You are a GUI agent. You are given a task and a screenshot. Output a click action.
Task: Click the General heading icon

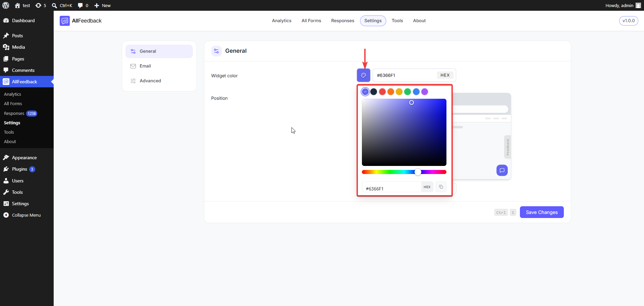(x=216, y=51)
